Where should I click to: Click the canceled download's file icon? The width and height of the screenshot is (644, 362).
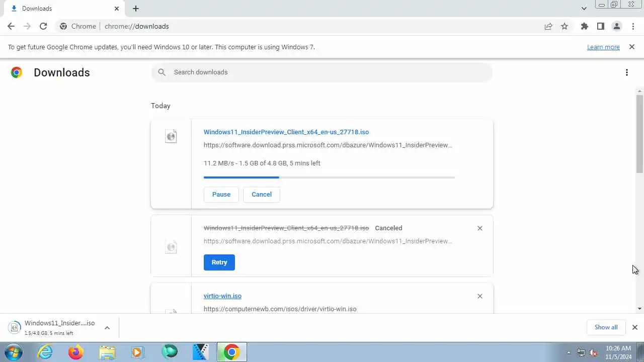pyautogui.click(x=171, y=247)
